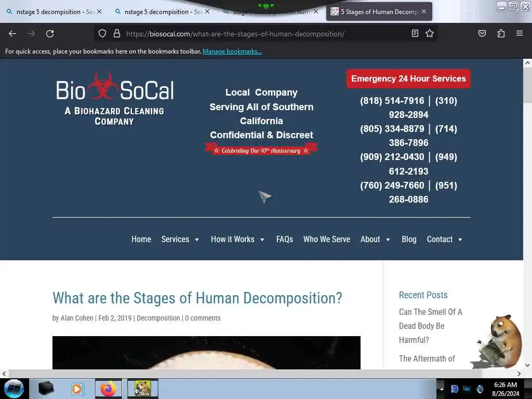Show hidden system tray icons arrow
532x399 pixels.
pos(442,389)
